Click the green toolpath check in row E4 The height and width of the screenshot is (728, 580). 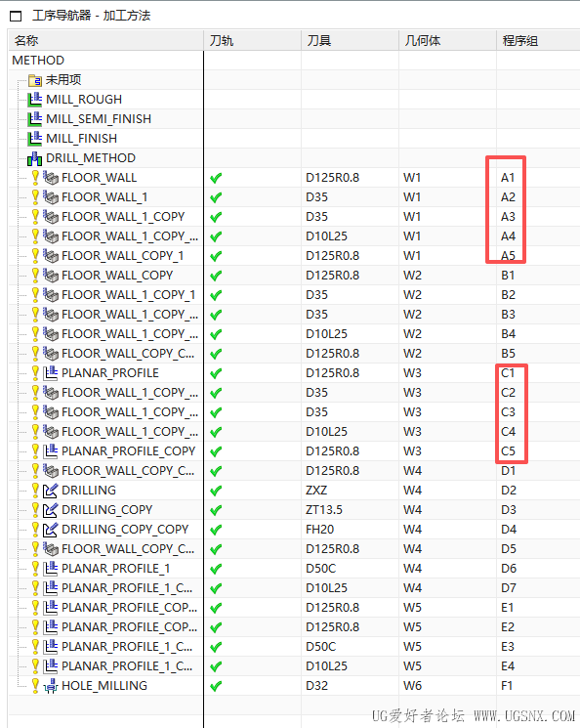(216, 666)
